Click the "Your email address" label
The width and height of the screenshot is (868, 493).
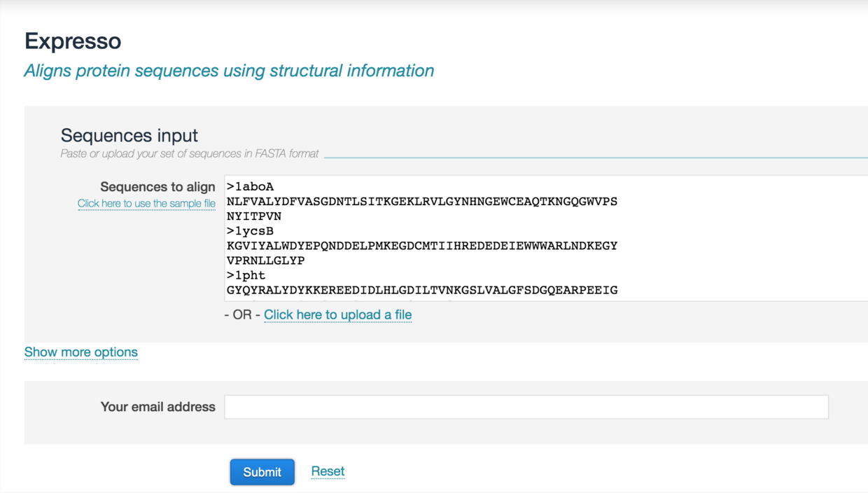157,407
